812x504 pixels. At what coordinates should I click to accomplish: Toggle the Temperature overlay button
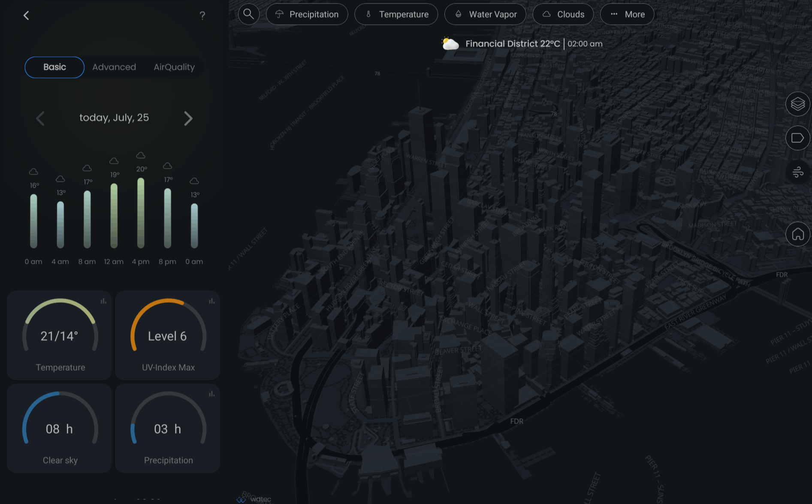(x=396, y=14)
